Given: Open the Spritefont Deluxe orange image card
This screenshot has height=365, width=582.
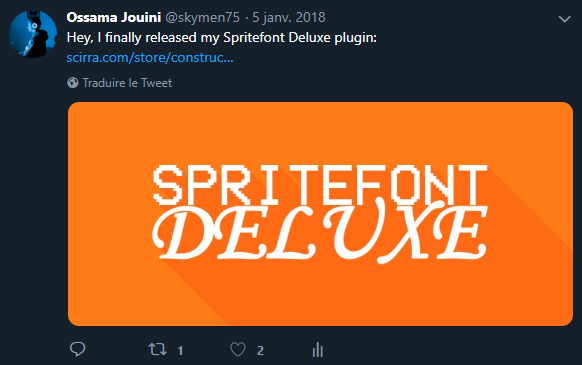Looking at the screenshot, I should [x=320, y=214].
